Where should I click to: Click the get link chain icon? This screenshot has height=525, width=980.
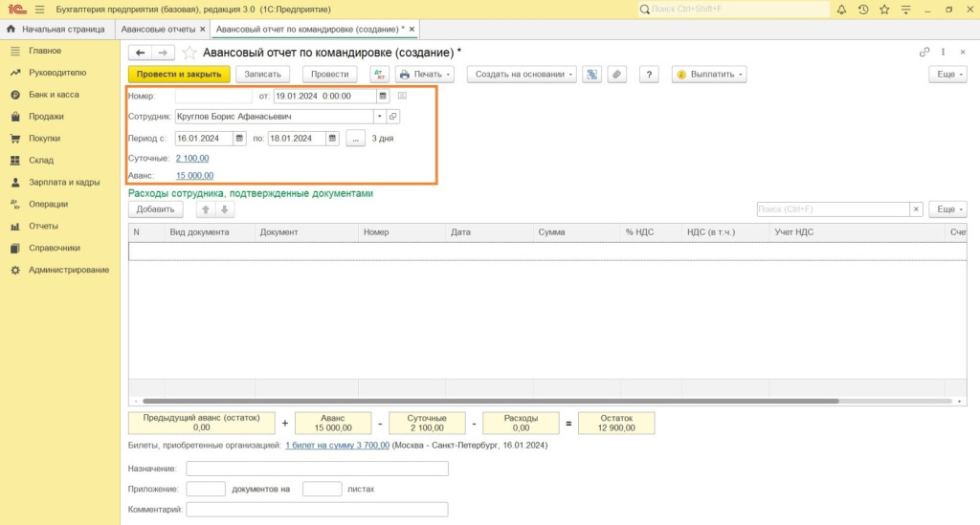924,53
